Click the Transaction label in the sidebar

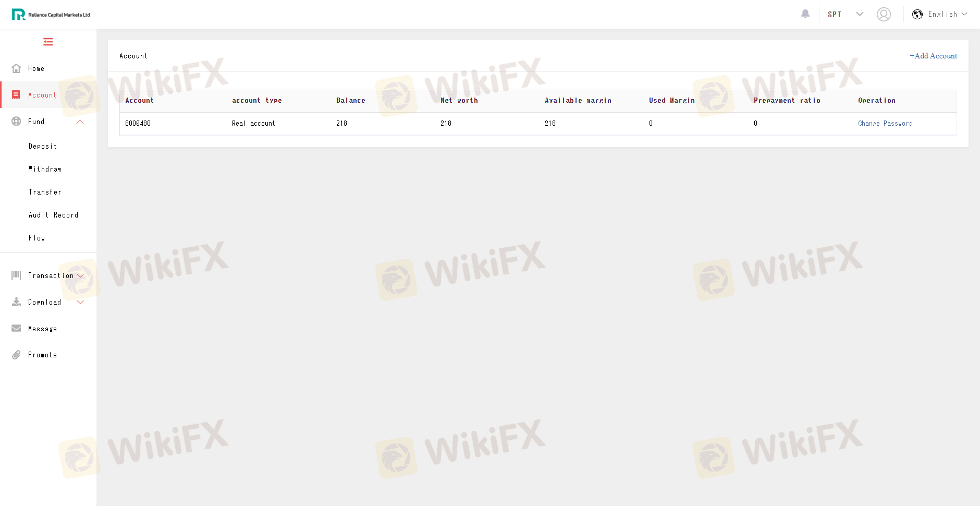point(51,275)
